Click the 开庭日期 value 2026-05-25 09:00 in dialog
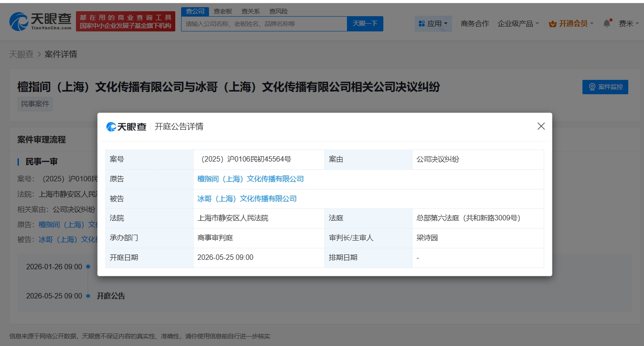644x346 pixels. 225,258
